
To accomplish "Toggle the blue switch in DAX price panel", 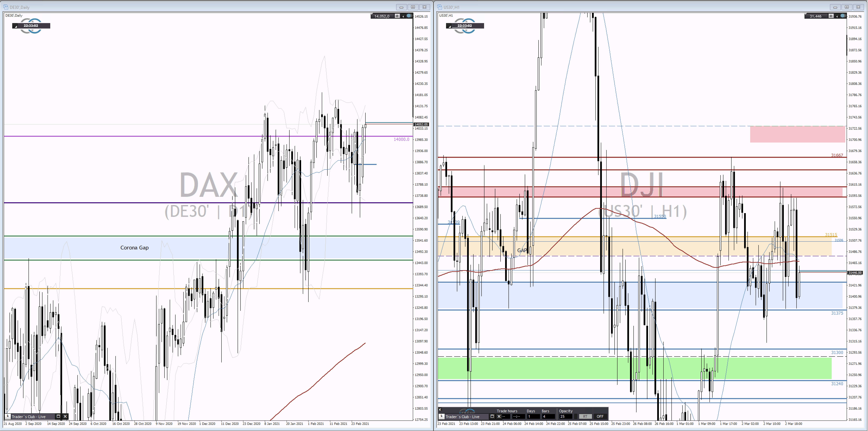I will (x=409, y=16).
